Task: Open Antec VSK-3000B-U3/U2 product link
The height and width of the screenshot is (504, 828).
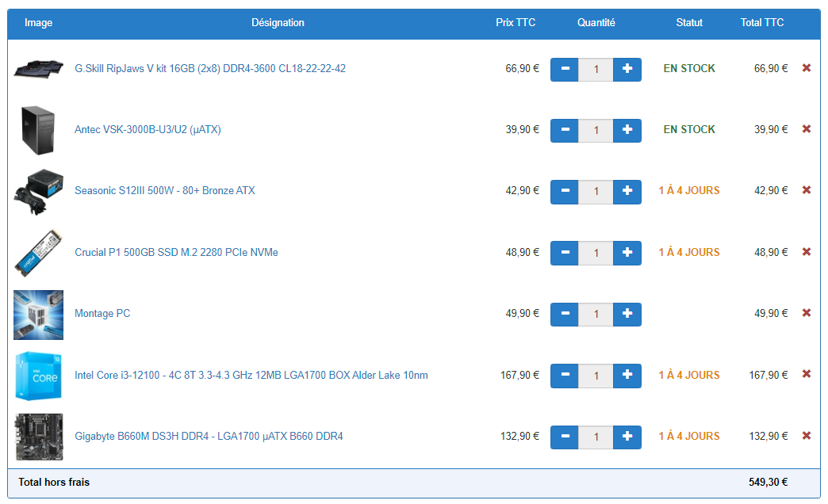Action: [x=148, y=129]
